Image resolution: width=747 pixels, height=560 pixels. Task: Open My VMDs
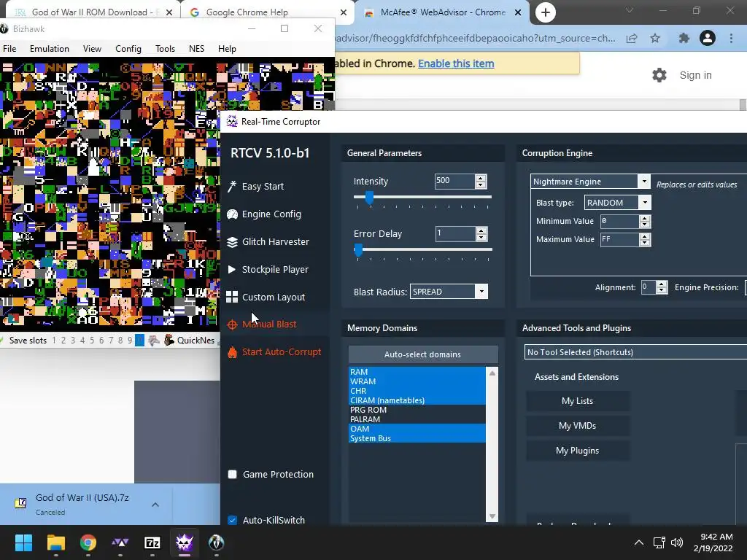[x=578, y=426]
